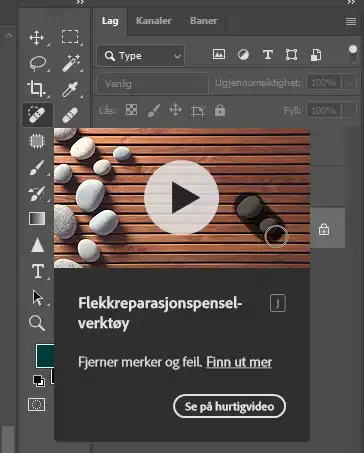Filter layers by pixel layers
Screen dimensions: 364x453
pyautogui.click(x=219, y=54)
